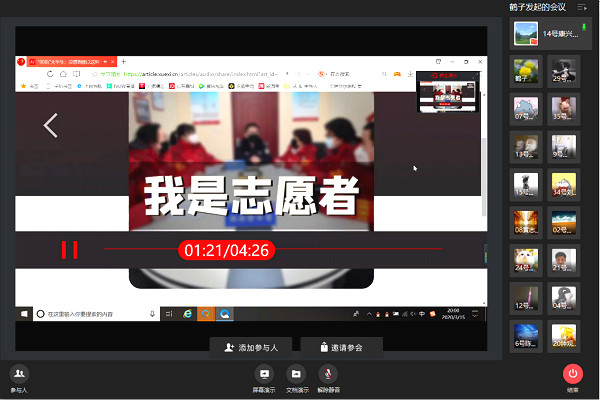Open the 参与人 participants panel icon

18,375
